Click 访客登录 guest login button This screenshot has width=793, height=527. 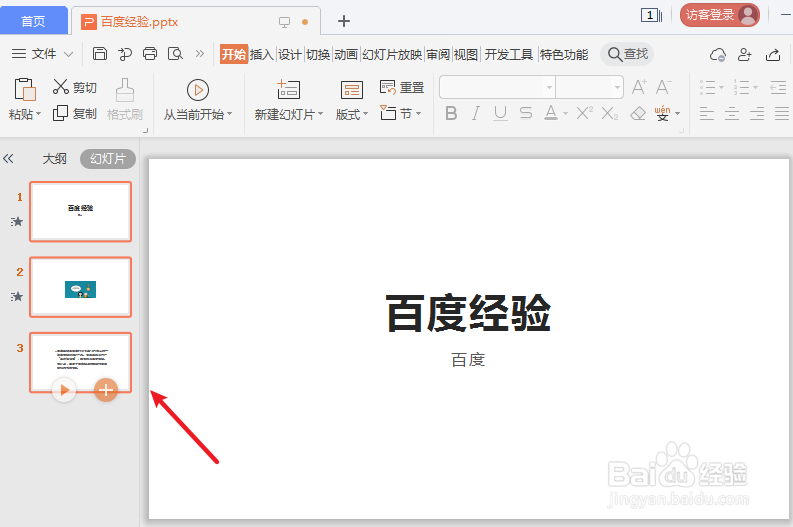(x=720, y=15)
